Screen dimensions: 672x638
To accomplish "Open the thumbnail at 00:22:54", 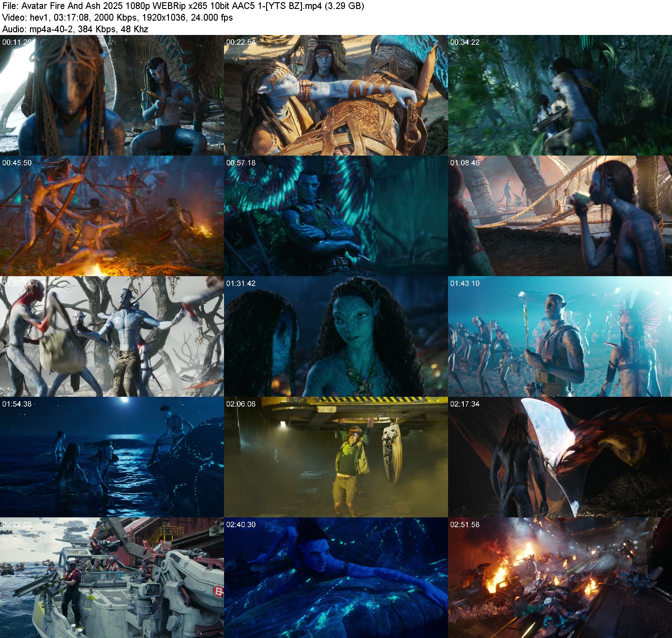I will [x=336, y=95].
